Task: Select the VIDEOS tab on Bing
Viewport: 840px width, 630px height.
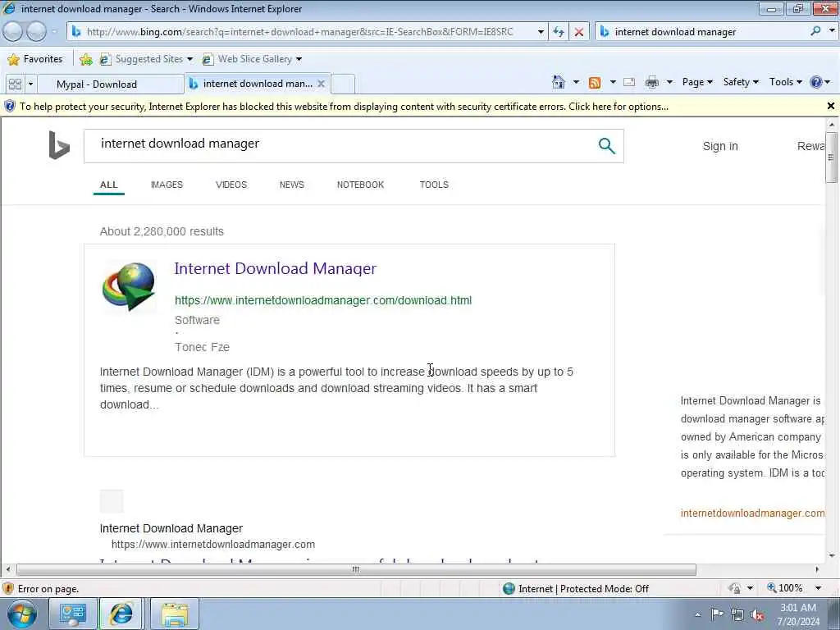Action: [x=231, y=185]
